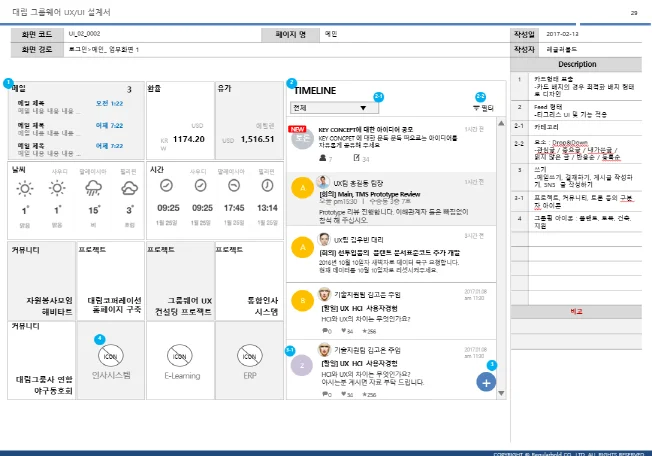Image resolution: width=652 pixels, height=456 pixels.
Task: Click the people icon next to 7
Action: [323, 158]
